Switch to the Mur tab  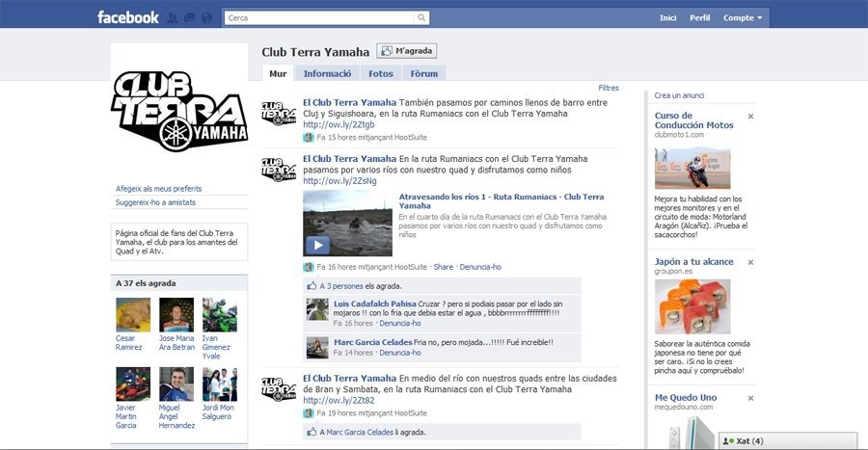[x=278, y=73]
